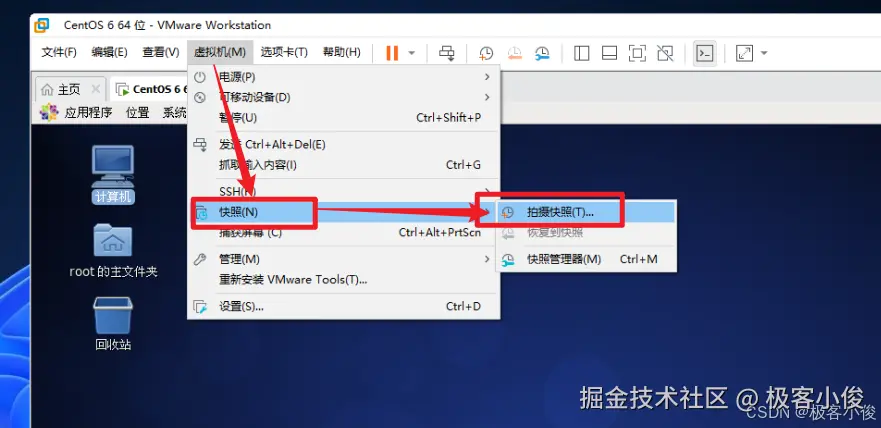The height and width of the screenshot is (428, 881).
Task: Click the console view toolbar icon
Action: [705, 53]
